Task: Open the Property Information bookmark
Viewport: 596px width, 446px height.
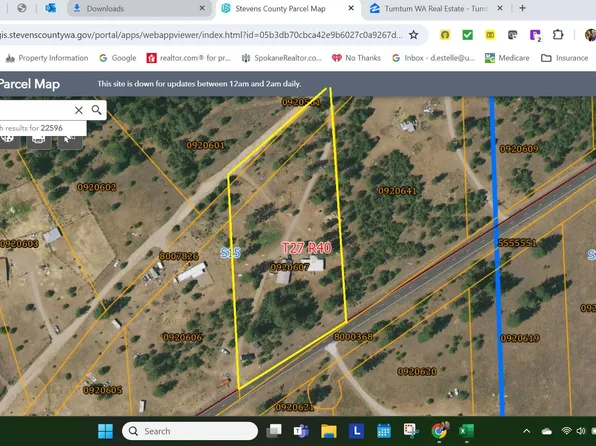Action: pos(47,58)
